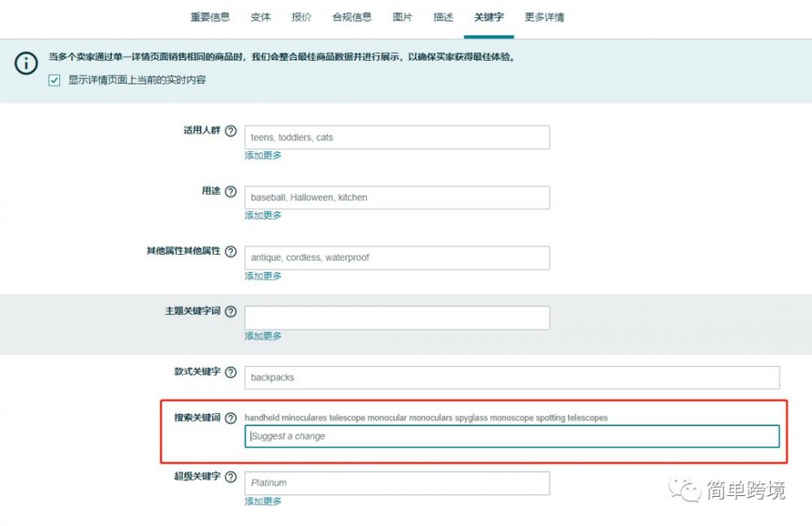The image size is (812, 526).
Task: Click the Suggest a change search keyword field
Action: coord(512,437)
